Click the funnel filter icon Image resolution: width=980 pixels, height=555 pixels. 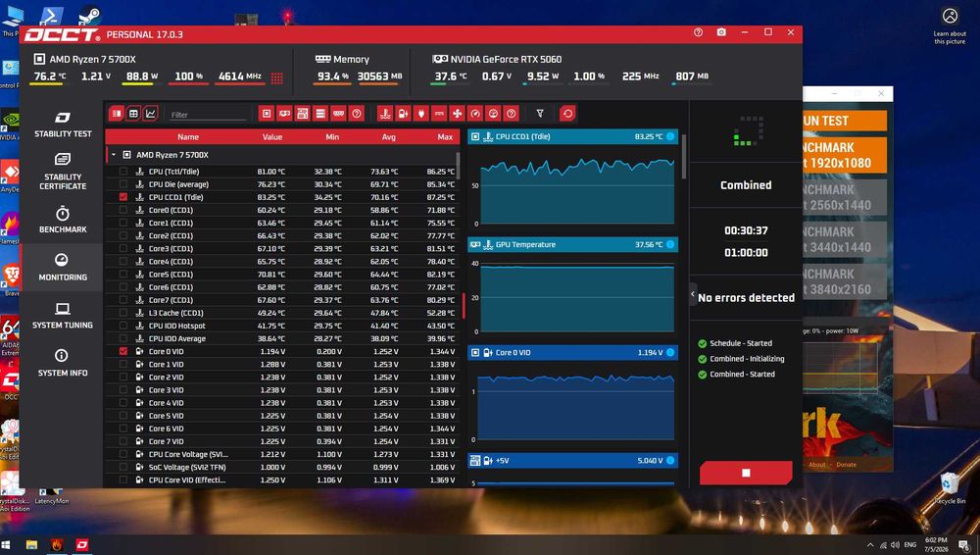click(540, 114)
